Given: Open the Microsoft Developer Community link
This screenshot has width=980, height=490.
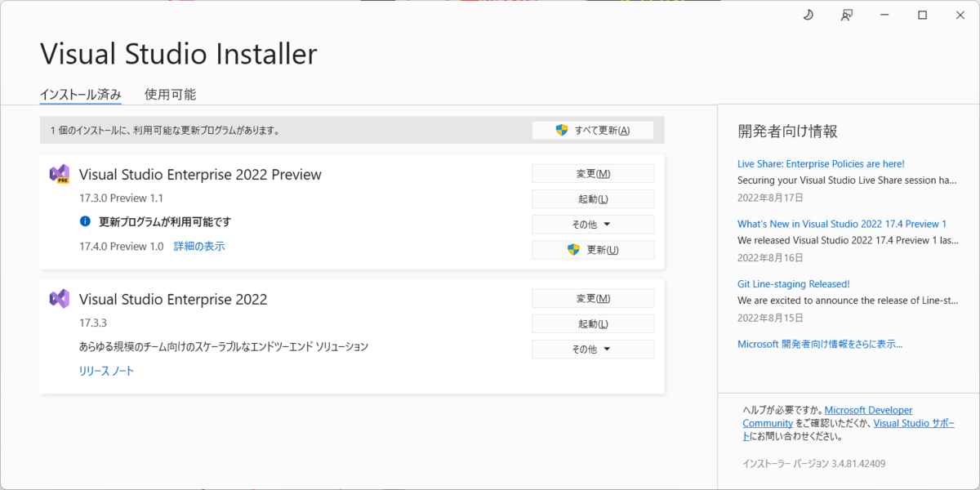Looking at the screenshot, I should tap(827, 416).
